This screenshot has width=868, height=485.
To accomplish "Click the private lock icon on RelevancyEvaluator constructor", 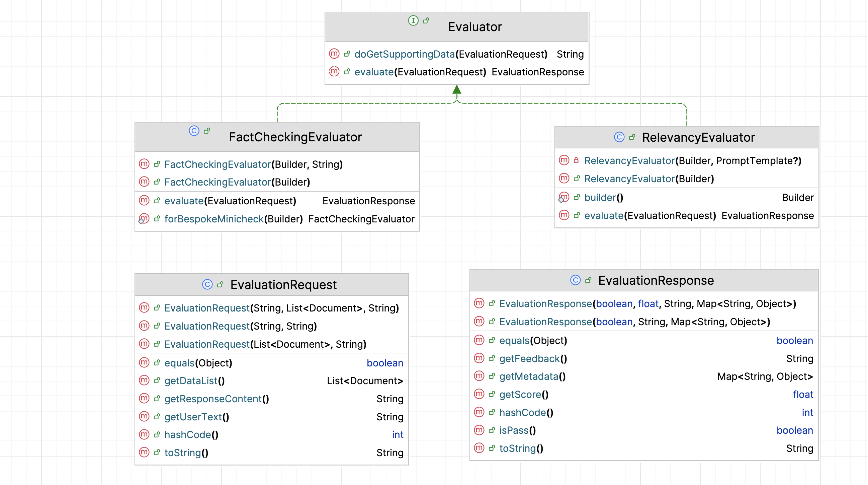I will pyautogui.click(x=577, y=160).
